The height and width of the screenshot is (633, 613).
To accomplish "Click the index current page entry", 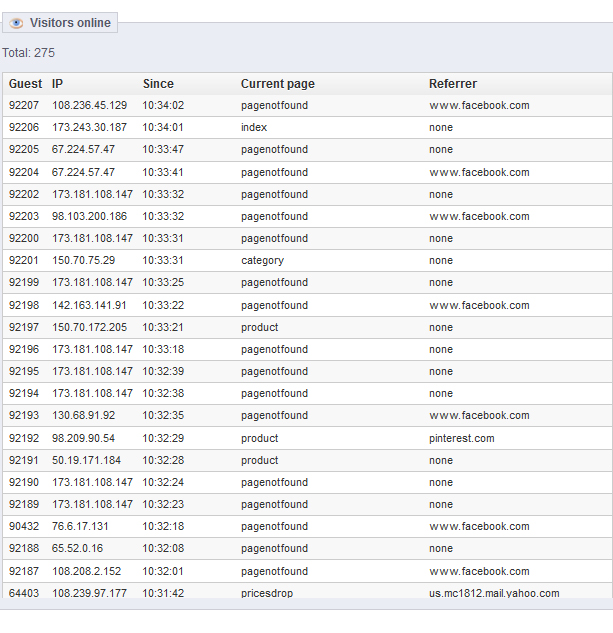I will 254,127.
